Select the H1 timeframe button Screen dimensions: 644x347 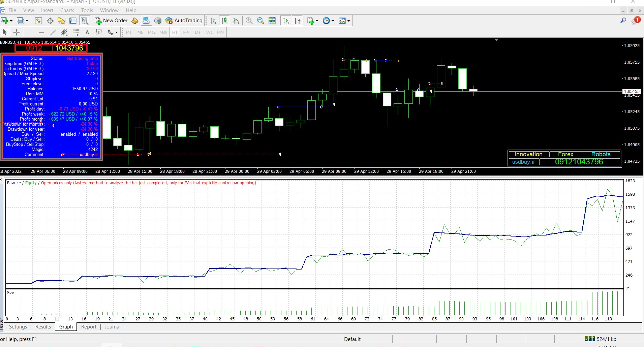coord(175,32)
